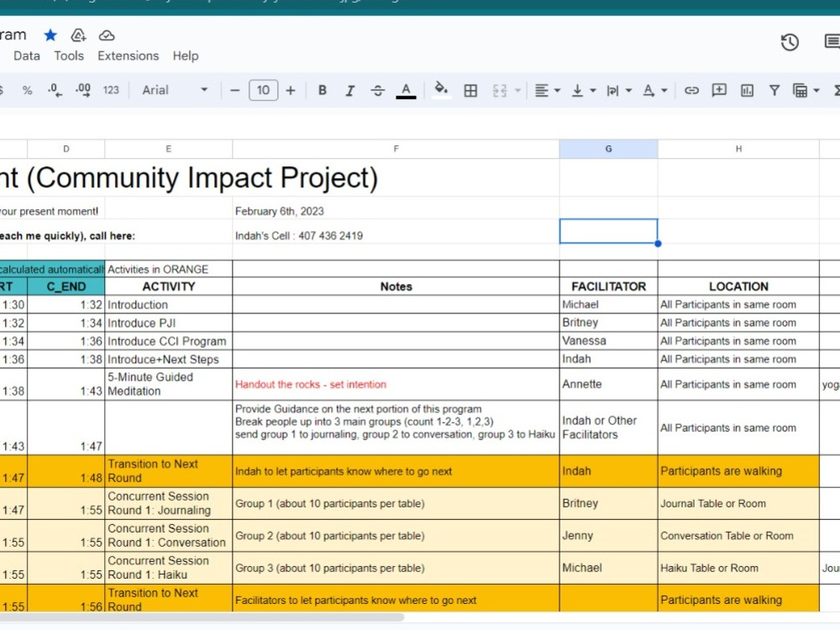Open the Help menu
The width and height of the screenshot is (840, 630).
(186, 55)
